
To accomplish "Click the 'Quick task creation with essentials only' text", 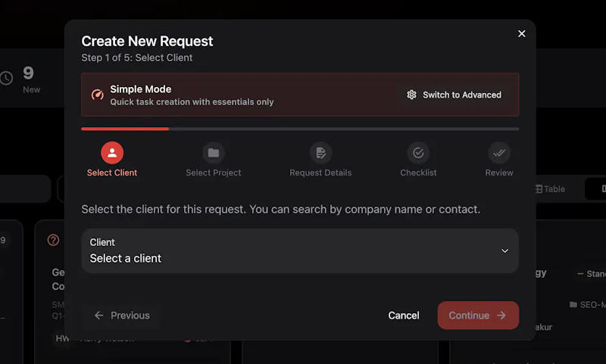I will coord(192,102).
